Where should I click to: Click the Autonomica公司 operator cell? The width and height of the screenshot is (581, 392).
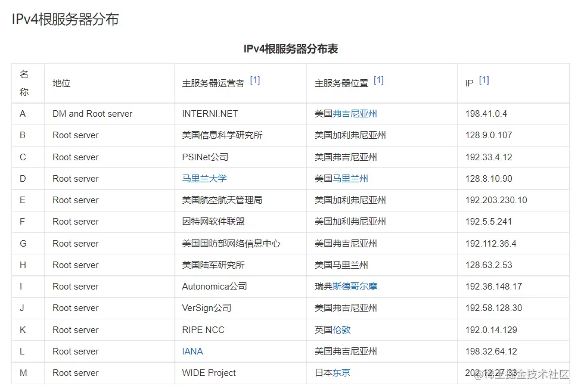click(x=241, y=287)
